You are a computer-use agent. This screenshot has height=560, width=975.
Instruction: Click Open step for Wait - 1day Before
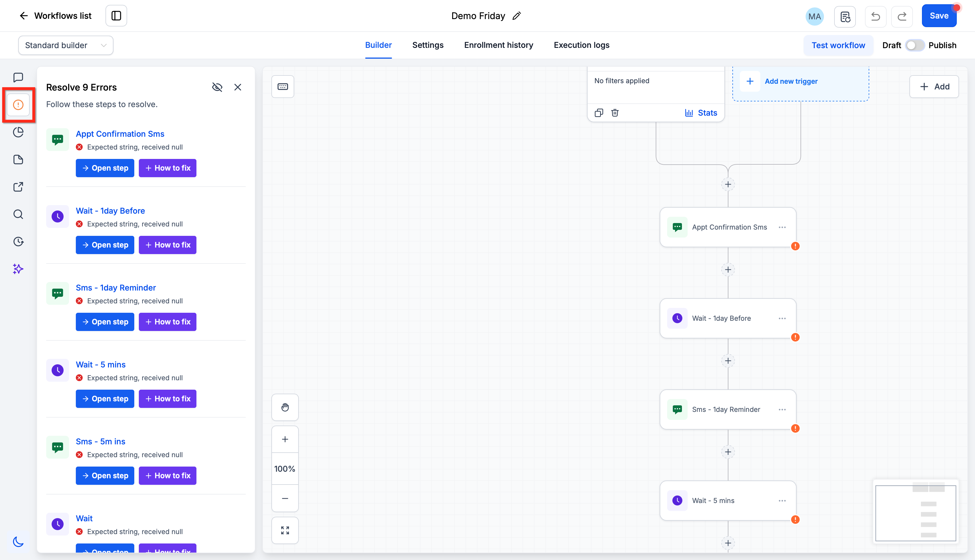pyautogui.click(x=105, y=245)
